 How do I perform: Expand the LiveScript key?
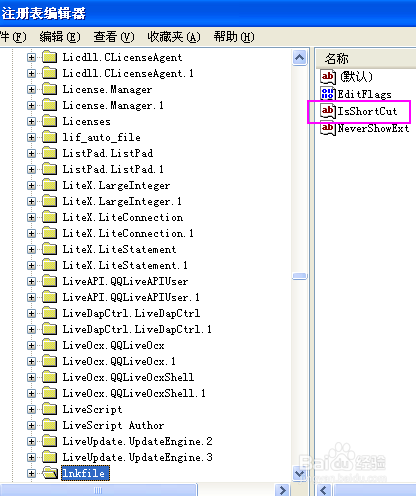click(31, 409)
